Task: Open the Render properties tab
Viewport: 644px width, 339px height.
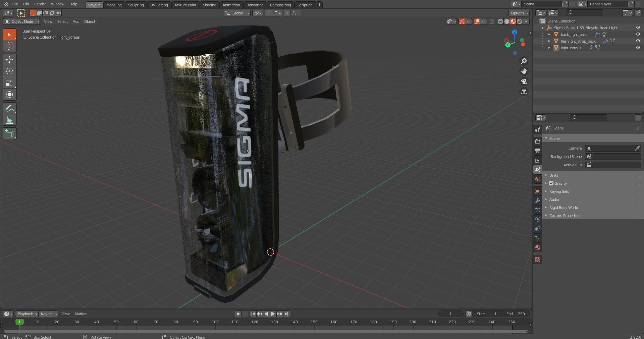Action: coord(538,142)
